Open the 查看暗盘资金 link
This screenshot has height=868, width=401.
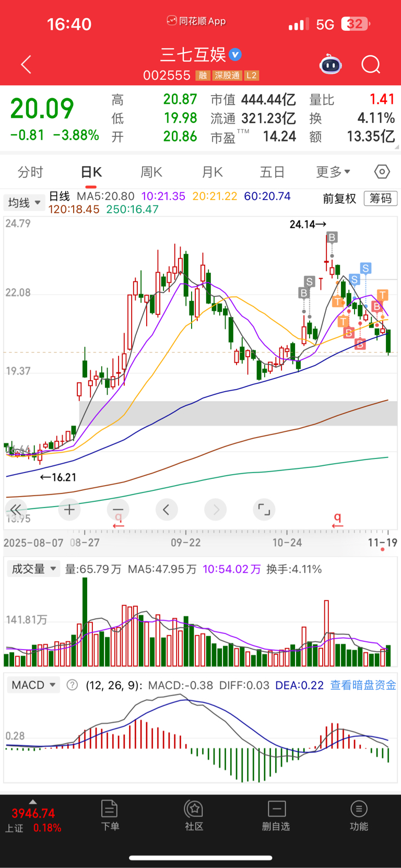(x=363, y=685)
